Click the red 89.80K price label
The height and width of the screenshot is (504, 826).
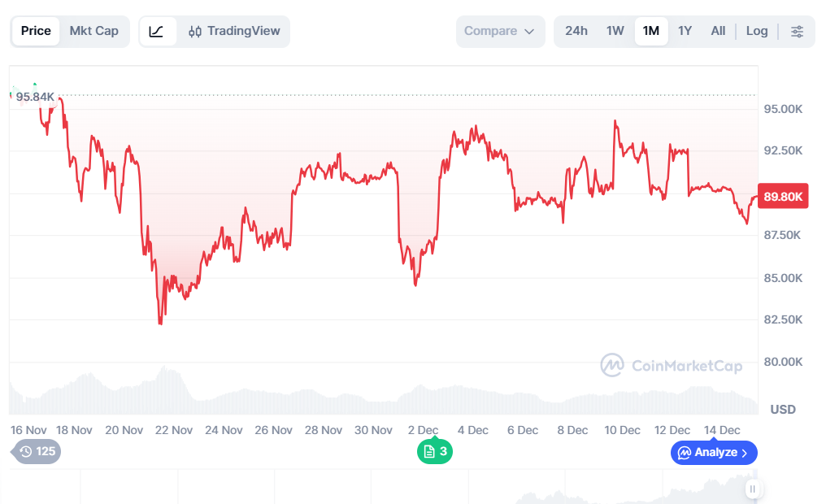click(782, 196)
